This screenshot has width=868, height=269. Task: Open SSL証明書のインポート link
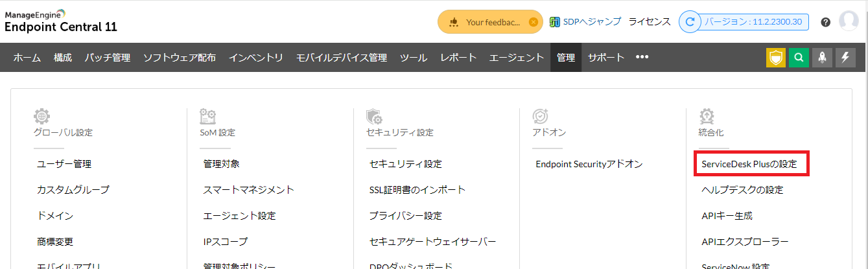coord(417,190)
